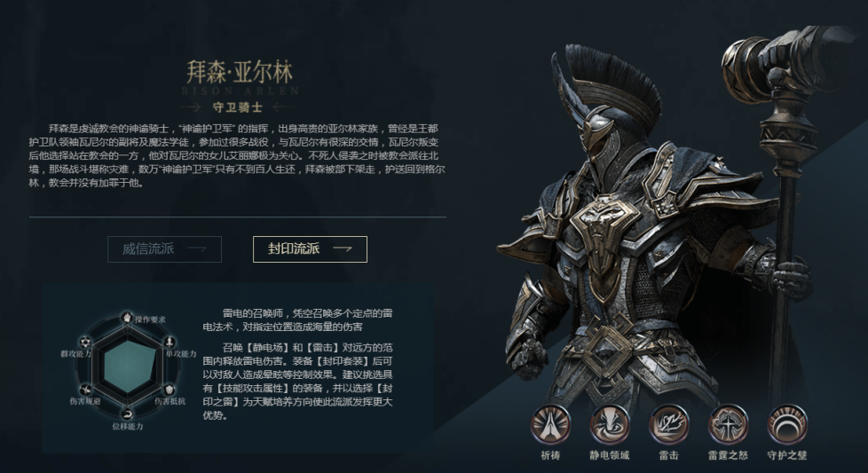Click the 群攻能力 icon on the radar chart
Screen dimensions: 868x473
pyautogui.click(x=85, y=342)
